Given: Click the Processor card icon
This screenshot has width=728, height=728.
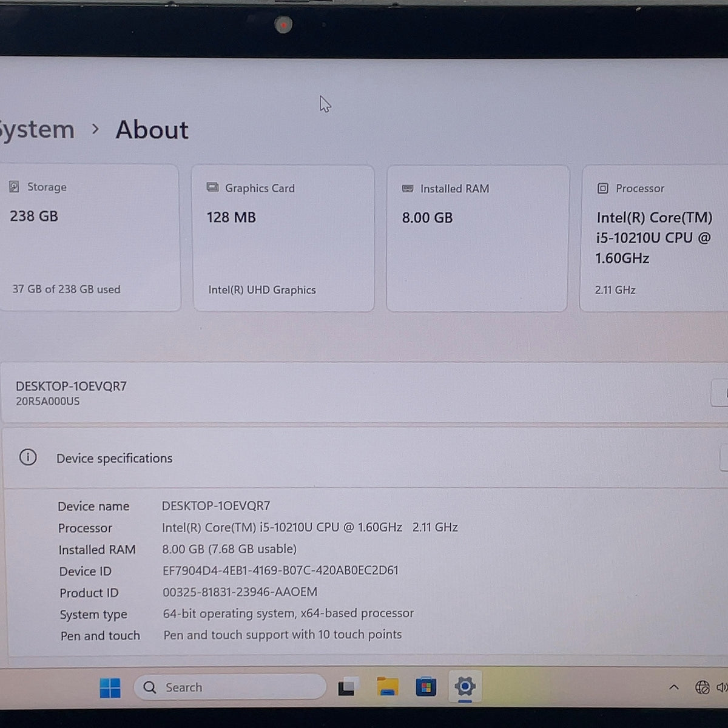Looking at the screenshot, I should 602,189.
